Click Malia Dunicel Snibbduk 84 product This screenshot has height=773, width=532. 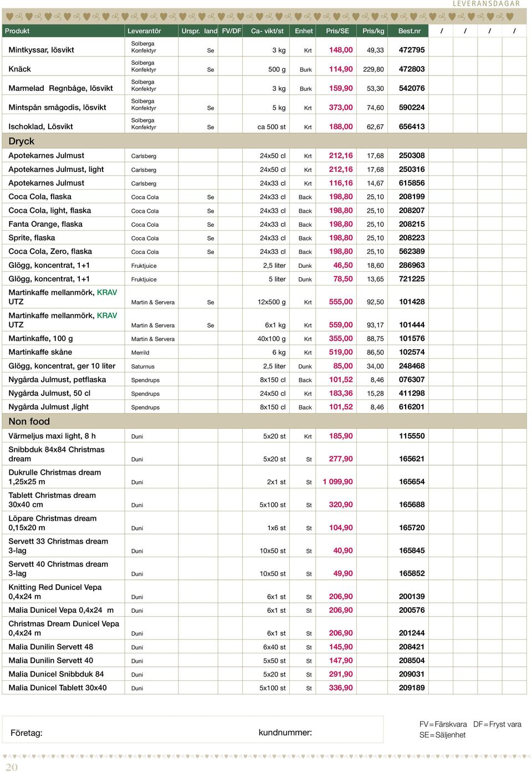coord(57,674)
